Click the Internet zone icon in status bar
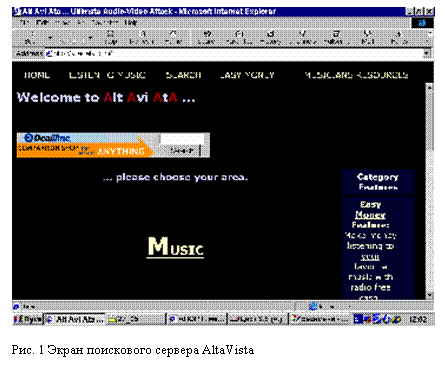 313,306
